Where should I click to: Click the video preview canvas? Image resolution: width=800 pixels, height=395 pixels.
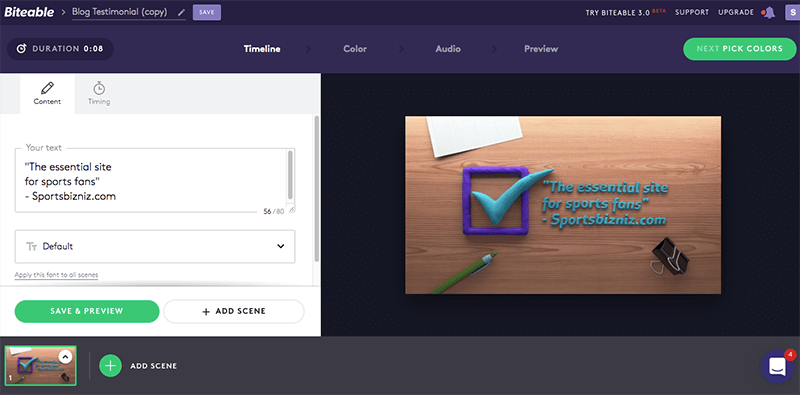tap(563, 205)
